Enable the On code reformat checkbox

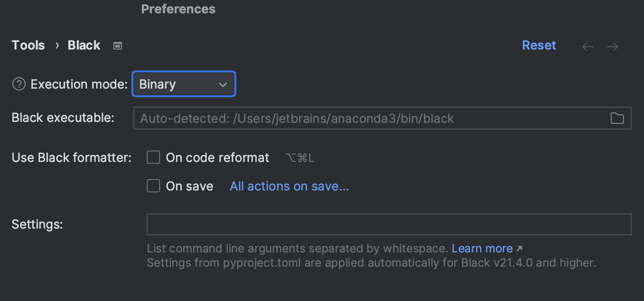[x=153, y=157]
